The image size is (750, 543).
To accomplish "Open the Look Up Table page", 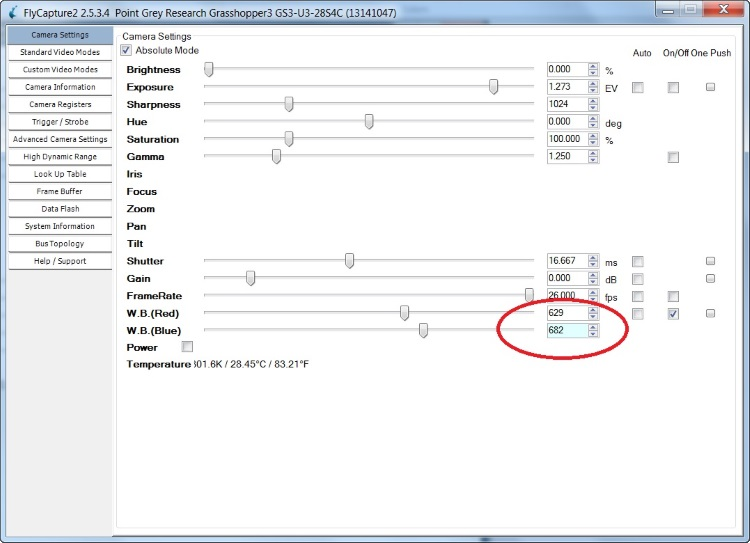I will pyautogui.click(x=60, y=174).
